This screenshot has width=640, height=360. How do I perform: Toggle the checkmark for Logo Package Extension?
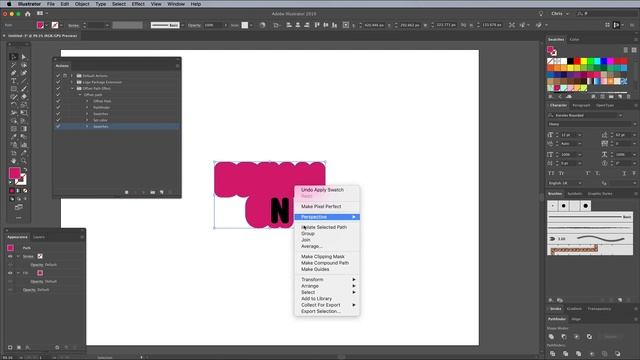click(58, 82)
